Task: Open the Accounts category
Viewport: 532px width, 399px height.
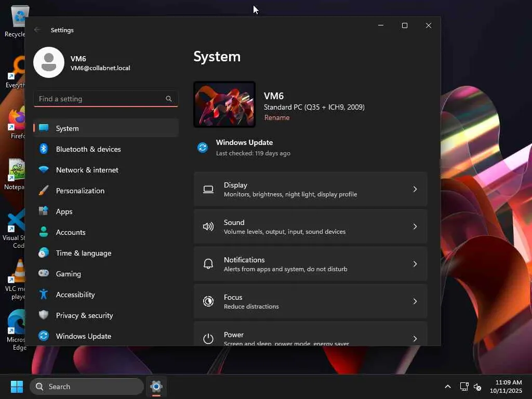Action: click(x=106, y=232)
